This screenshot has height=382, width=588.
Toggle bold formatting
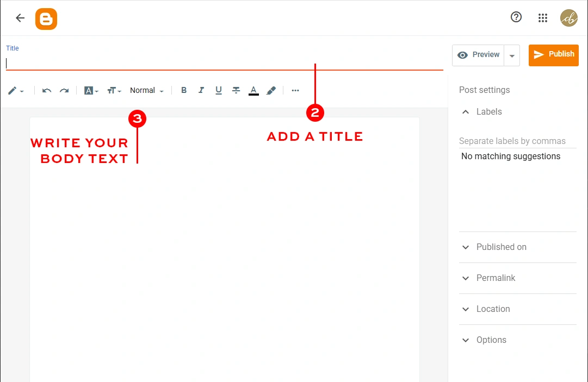184,90
